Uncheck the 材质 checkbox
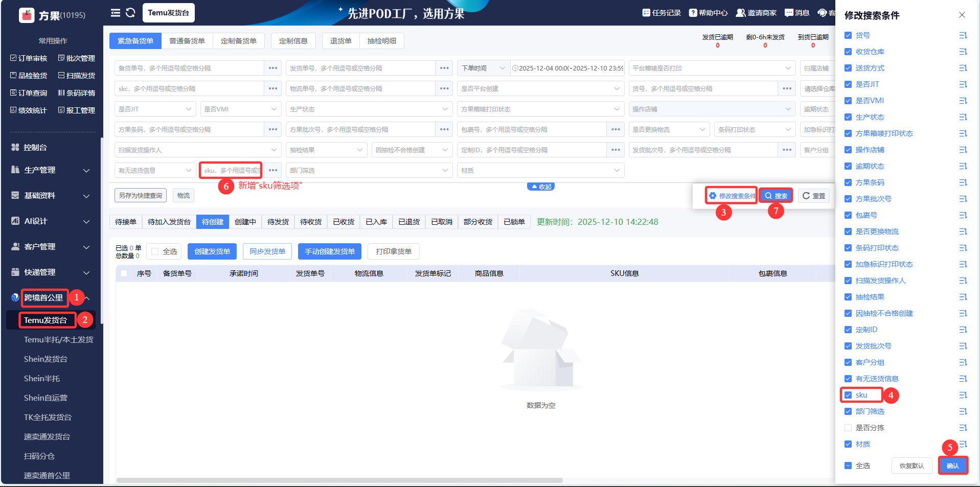Viewport: 980px width, 487px height. [848, 444]
